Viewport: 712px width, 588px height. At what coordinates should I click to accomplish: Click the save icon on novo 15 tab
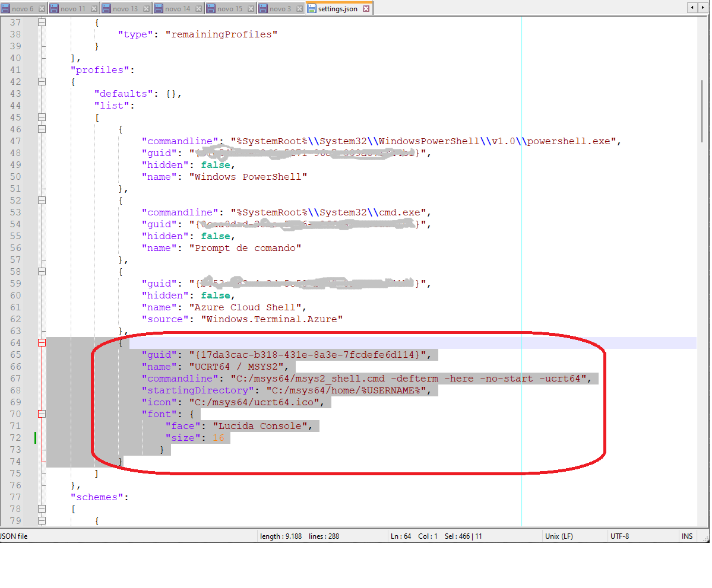211,9
